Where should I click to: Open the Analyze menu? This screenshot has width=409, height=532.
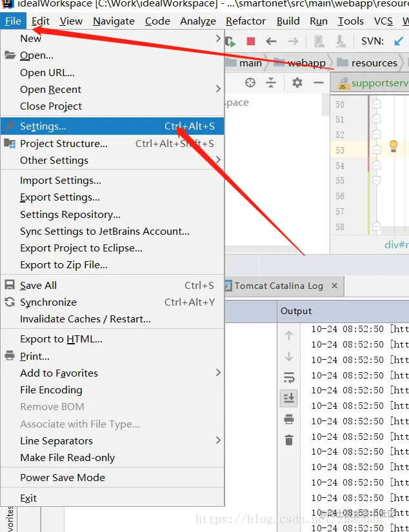198,21
